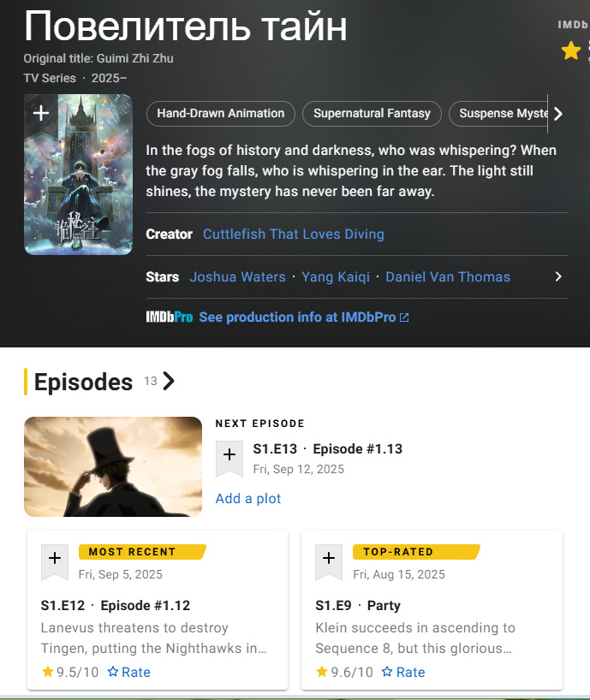Add series to watchlist via poster plus icon
The image size is (590, 700).
[41, 113]
